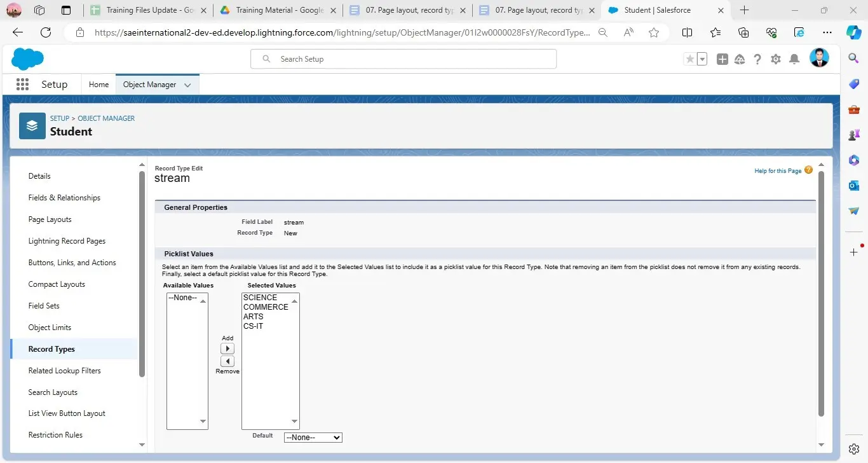Click the Salesforce Help question mark icon
Viewport: 868px width, 463px height.
(x=757, y=59)
